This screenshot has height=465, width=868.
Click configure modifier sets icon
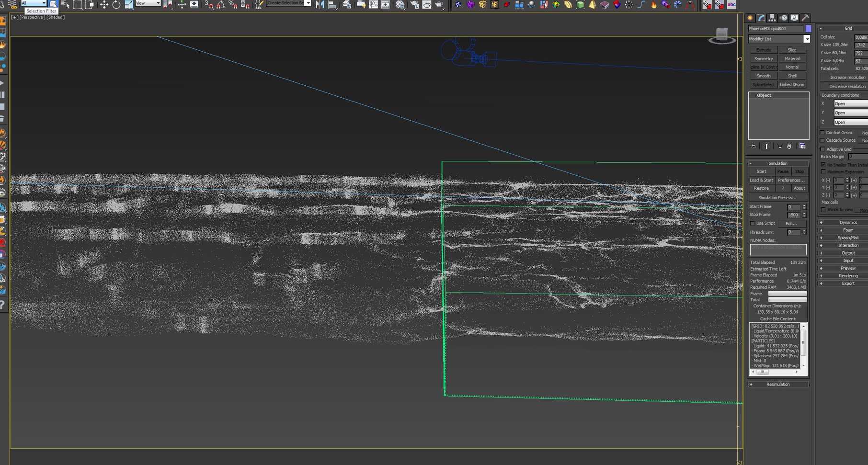(x=802, y=146)
